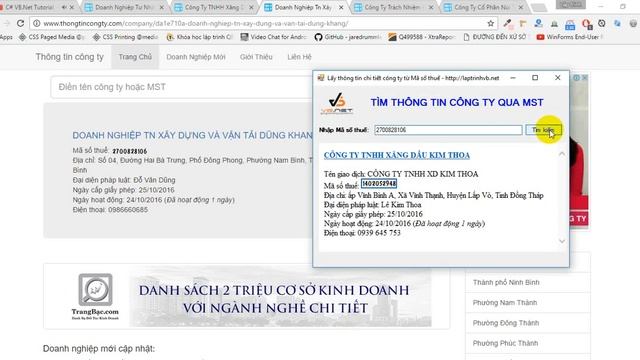Viewport: 640px width, 360px height.
Task: Open a new browser tab
Action: 539,7
